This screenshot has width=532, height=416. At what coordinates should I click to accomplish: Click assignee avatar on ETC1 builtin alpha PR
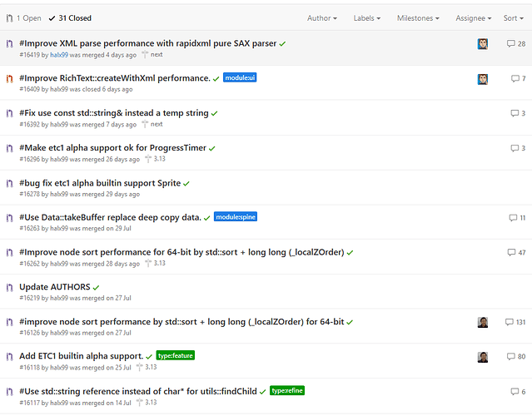tap(483, 357)
